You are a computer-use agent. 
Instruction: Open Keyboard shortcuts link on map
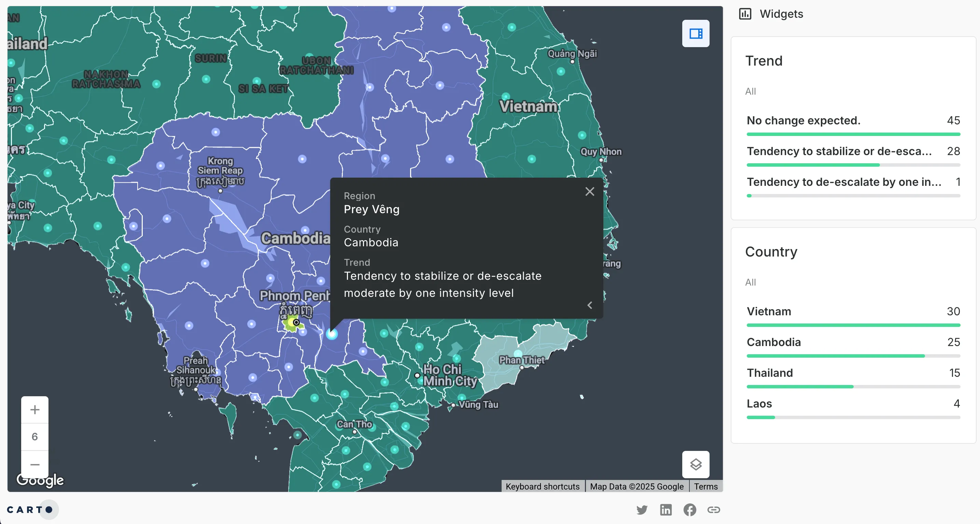[x=542, y=486]
